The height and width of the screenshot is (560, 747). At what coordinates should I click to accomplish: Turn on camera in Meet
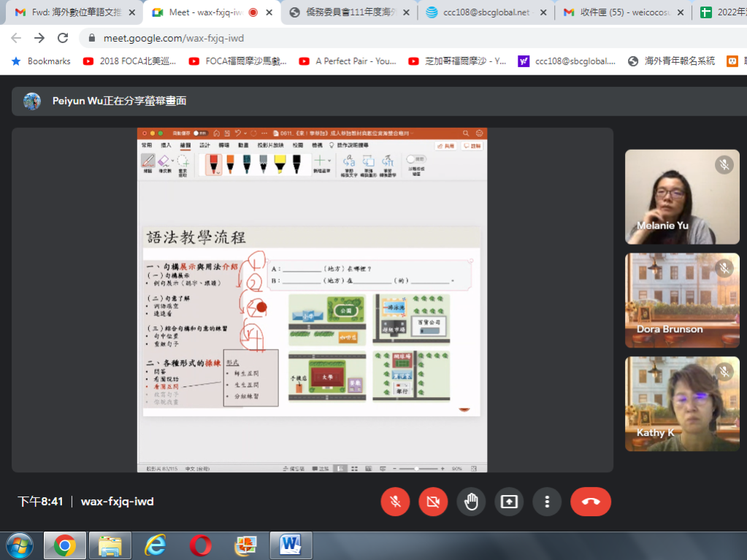click(x=433, y=502)
